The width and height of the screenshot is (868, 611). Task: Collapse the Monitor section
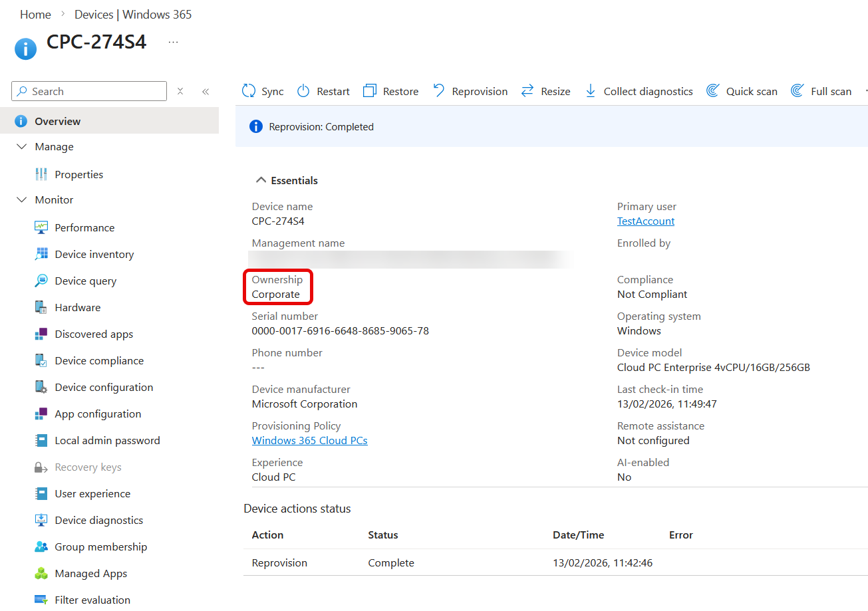click(22, 199)
